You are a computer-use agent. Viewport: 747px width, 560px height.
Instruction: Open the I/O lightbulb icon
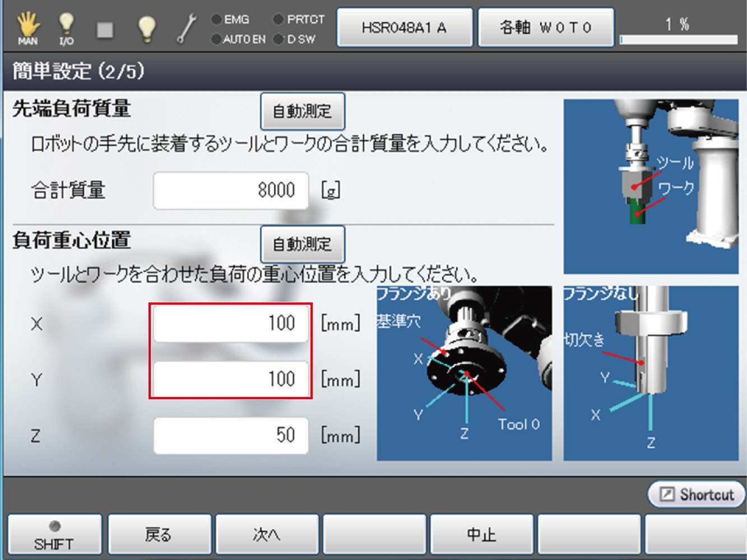tap(66, 28)
